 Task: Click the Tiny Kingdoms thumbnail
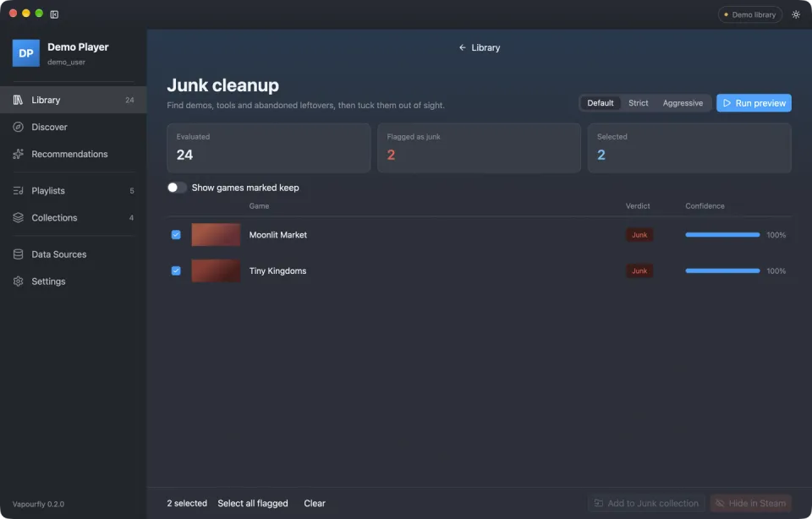[216, 270]
